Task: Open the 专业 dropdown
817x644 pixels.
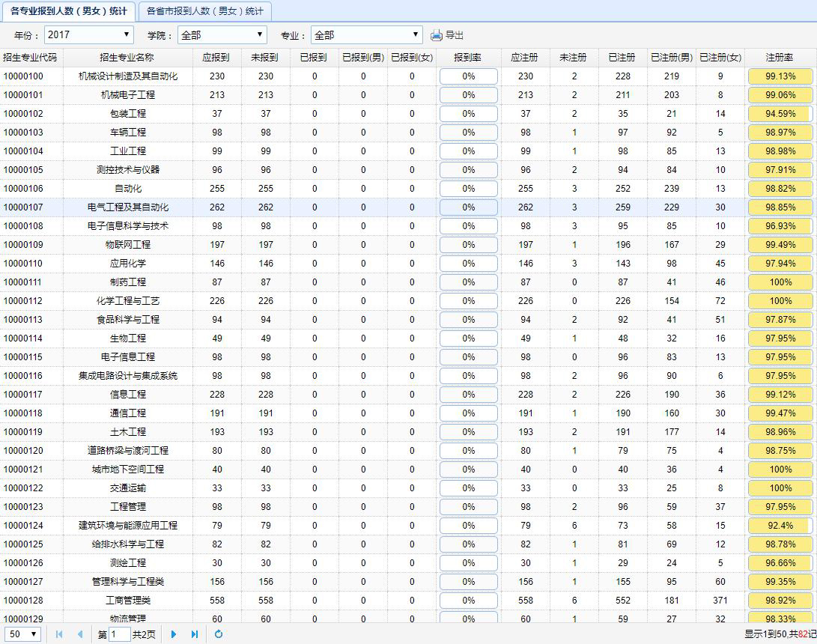Action: [367, 35]
